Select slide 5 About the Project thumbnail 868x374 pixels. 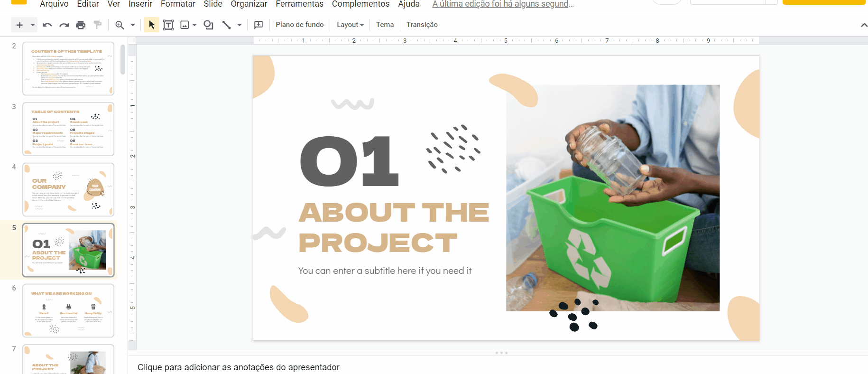[68, 250]
